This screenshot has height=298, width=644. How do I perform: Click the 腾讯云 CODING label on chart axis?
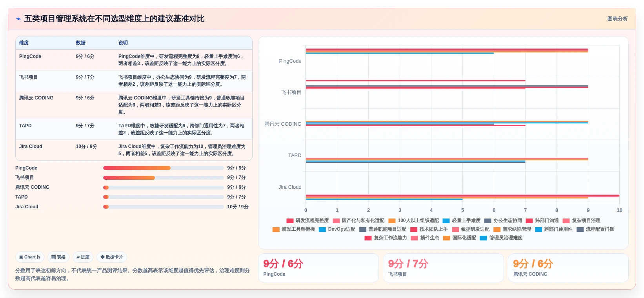click(283, 124)
